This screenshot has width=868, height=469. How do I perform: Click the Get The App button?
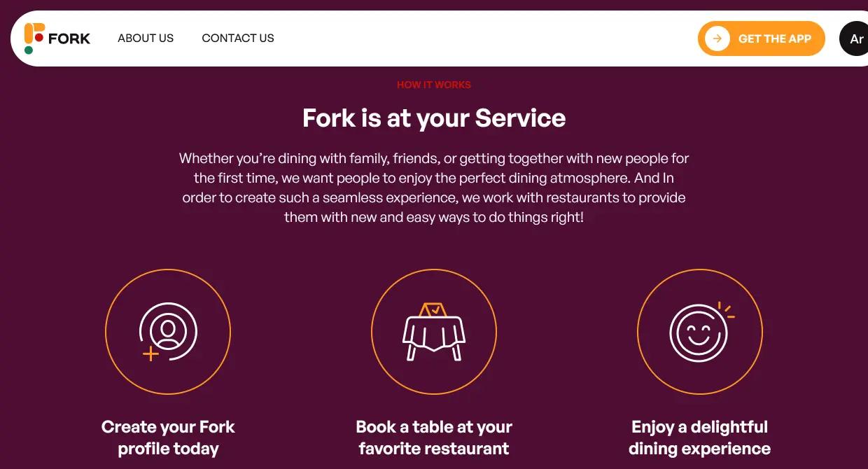(762, 38)
